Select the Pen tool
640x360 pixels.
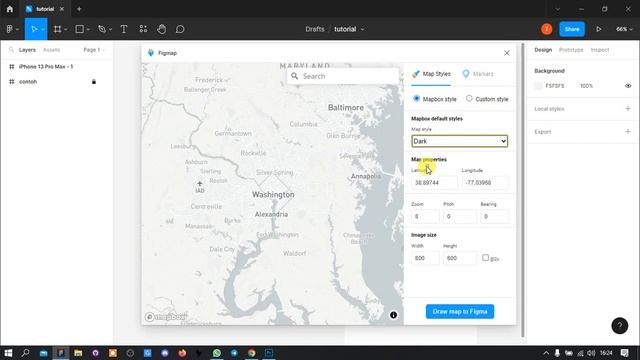point(102,29)
